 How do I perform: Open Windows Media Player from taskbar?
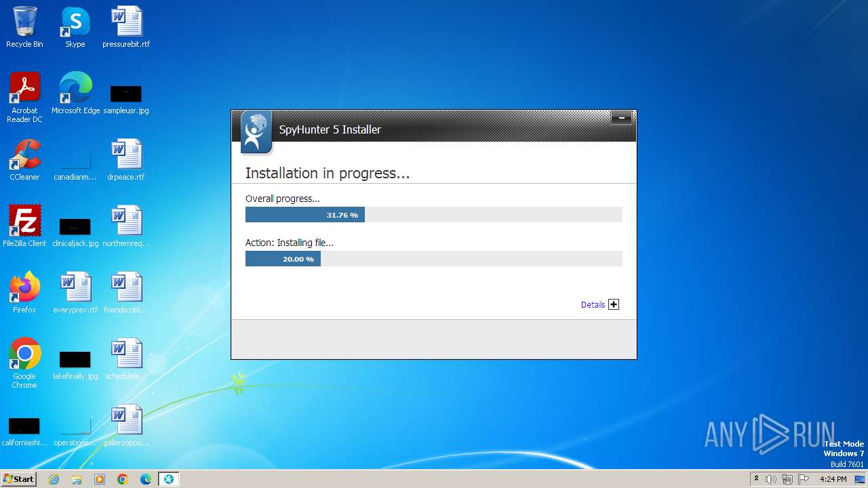coord(100,479)
